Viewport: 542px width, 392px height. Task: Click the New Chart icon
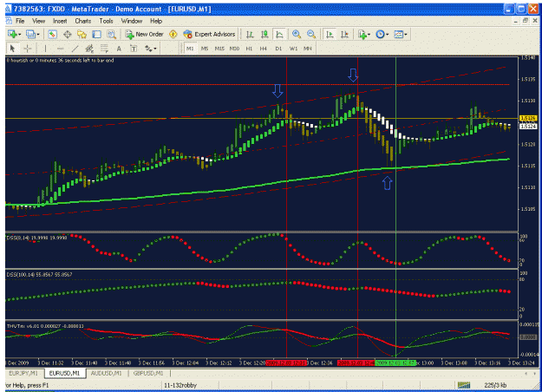(12, 34)
